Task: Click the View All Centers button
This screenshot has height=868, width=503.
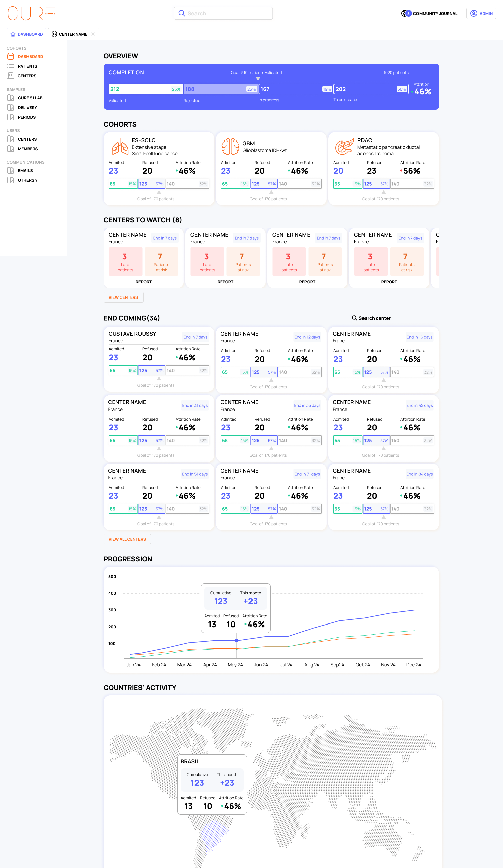Action: (x=127, y=539)
